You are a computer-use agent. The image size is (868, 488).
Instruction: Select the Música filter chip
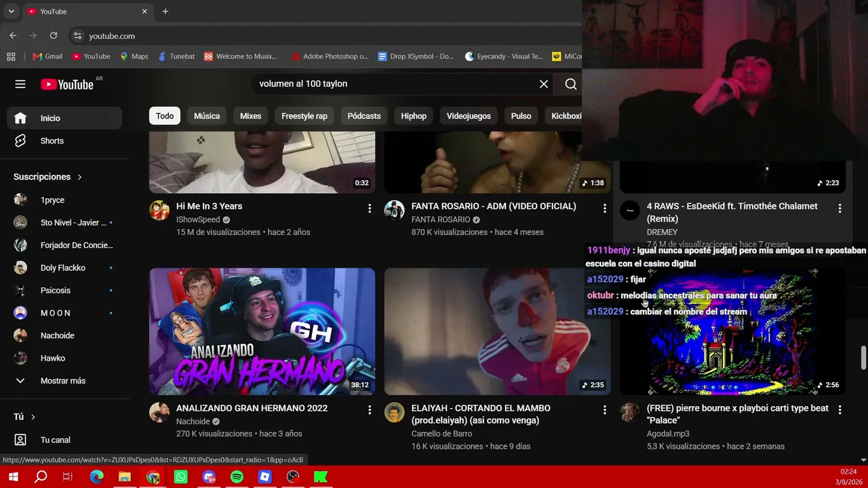point(207,116)
